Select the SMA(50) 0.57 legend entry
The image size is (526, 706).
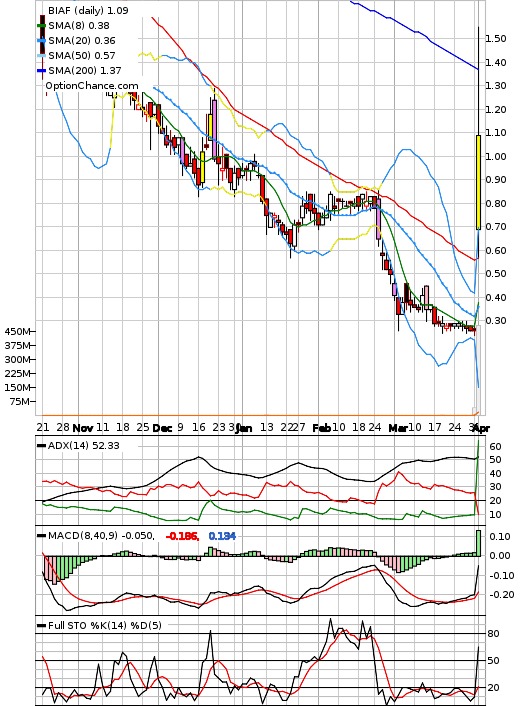pos(82,55)
